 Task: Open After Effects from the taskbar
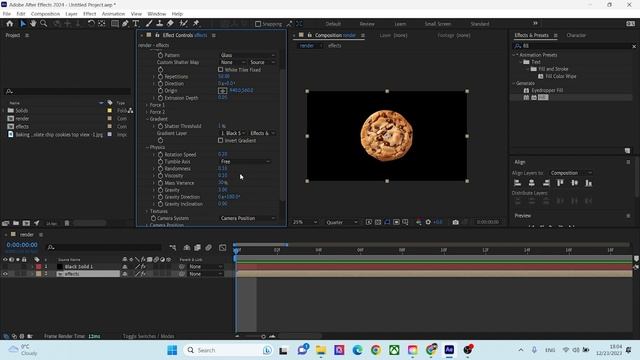449,350
